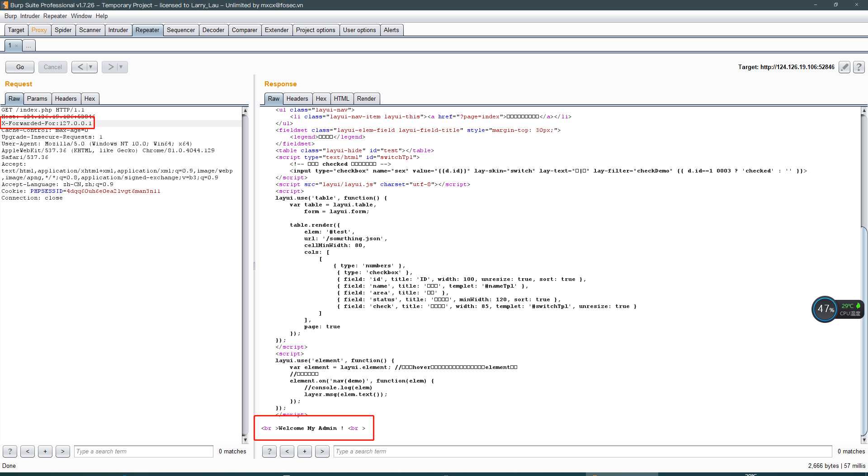Click the Cancel button
Viewport: 868px width, 476px height.
tap(53, 67)
